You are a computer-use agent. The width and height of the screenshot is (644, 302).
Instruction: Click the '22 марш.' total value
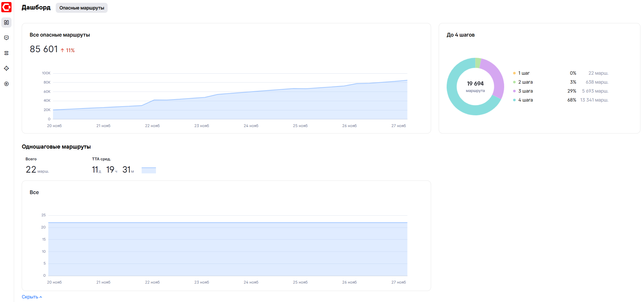(37, 170)
